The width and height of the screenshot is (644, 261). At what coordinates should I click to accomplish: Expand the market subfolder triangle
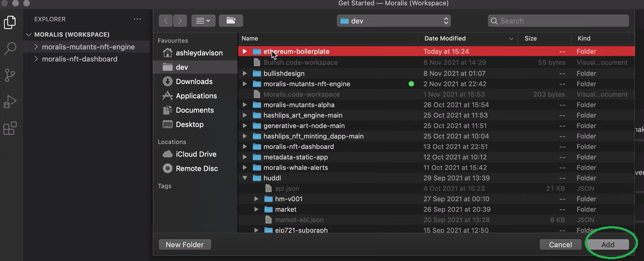tap(257, 210)
